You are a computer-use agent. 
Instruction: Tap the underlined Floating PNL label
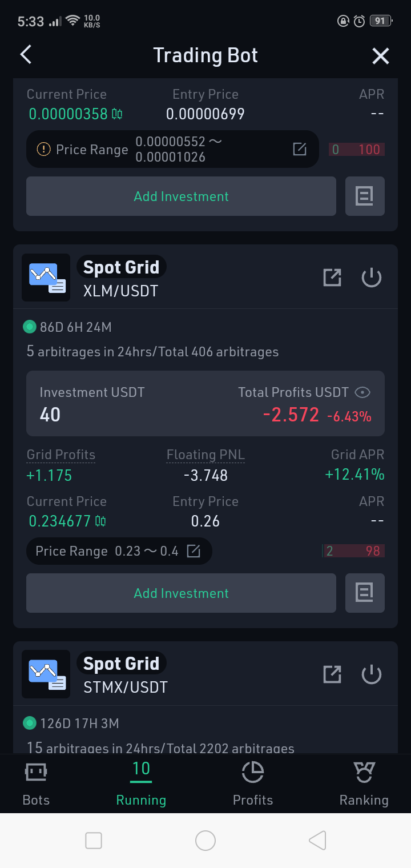tap(205, 455)
